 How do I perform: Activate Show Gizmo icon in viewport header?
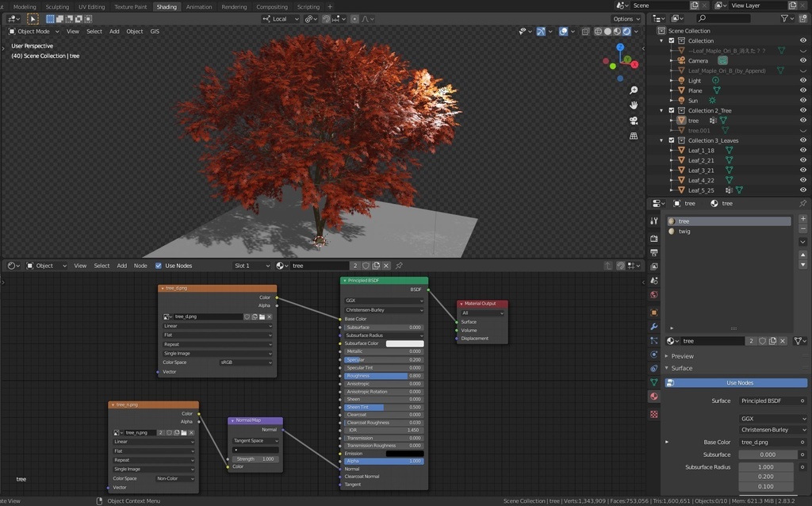point(541,31)
